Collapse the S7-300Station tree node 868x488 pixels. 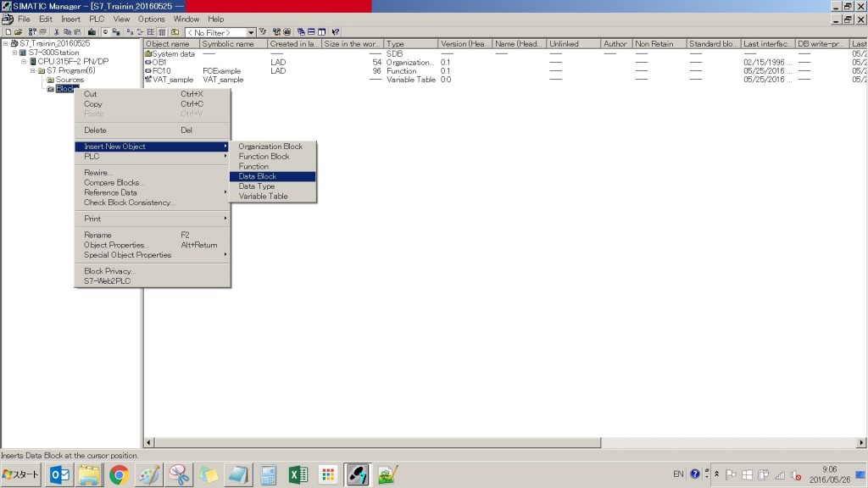15,53
